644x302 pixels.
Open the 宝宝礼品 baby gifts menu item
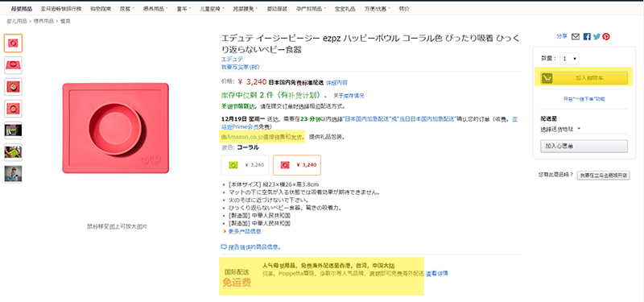pyautogui.click(x=345, y=9)
